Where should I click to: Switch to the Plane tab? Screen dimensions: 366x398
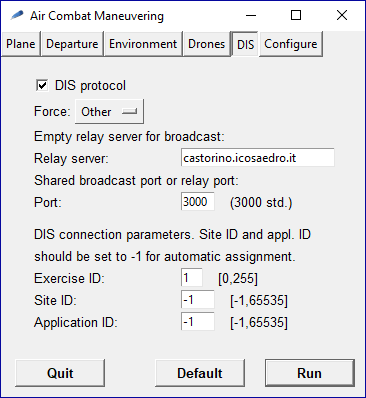[21, 44]
